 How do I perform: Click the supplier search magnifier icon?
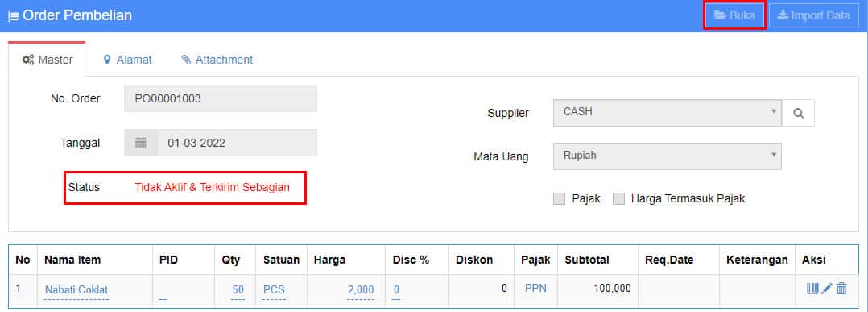pos(798,113)
